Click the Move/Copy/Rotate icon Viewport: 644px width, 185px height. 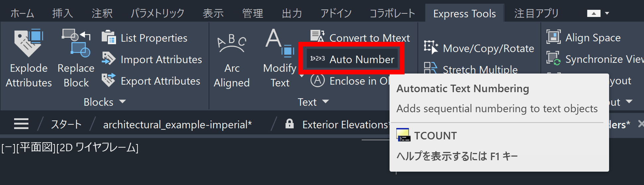coord(431,47)
